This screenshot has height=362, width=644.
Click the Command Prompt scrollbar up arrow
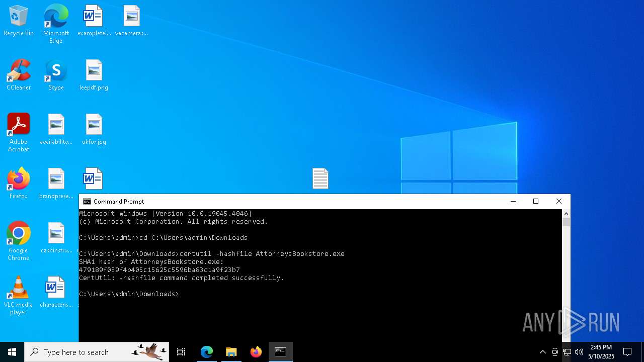click(x=566, y=214)
